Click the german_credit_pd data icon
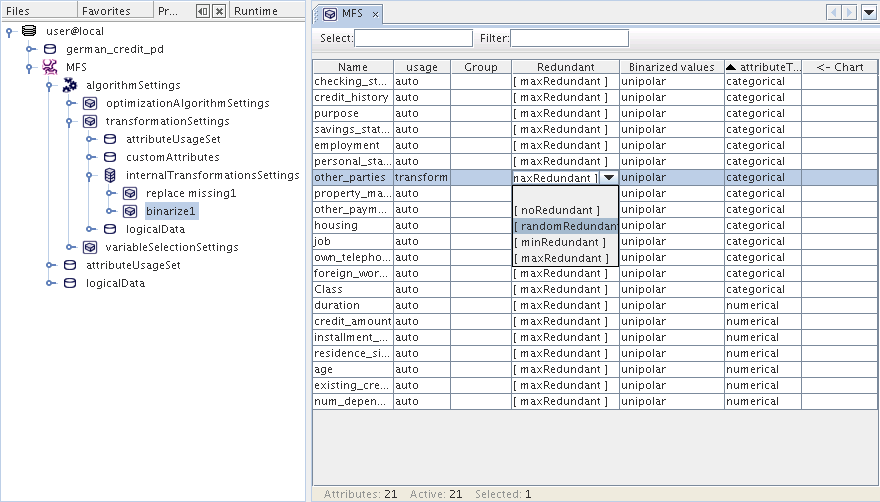 [49, 49]
